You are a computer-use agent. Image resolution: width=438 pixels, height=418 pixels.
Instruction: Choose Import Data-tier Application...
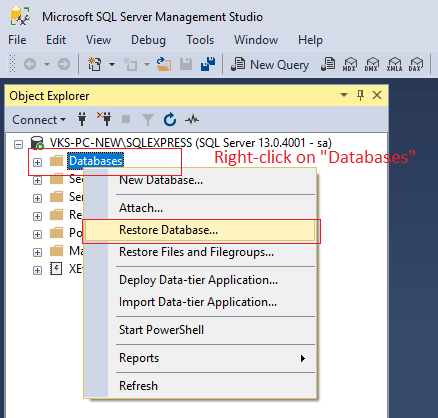click(x=200, y=302)
